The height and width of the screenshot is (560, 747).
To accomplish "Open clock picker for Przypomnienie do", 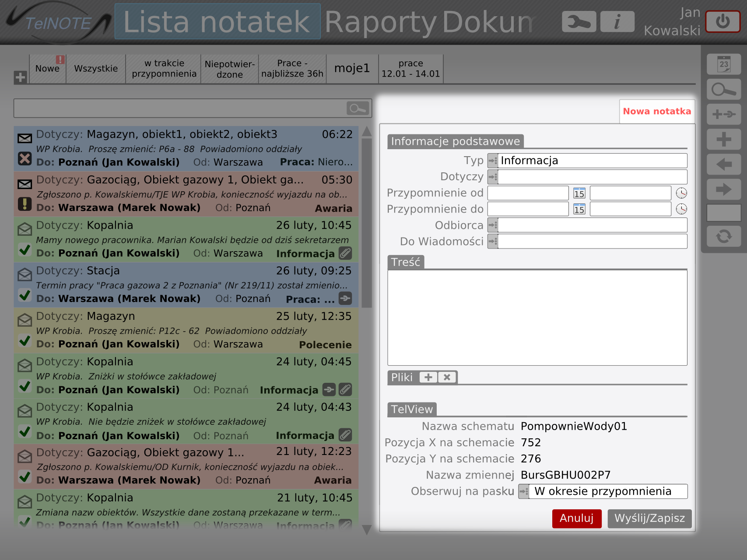I will [681, 209].
